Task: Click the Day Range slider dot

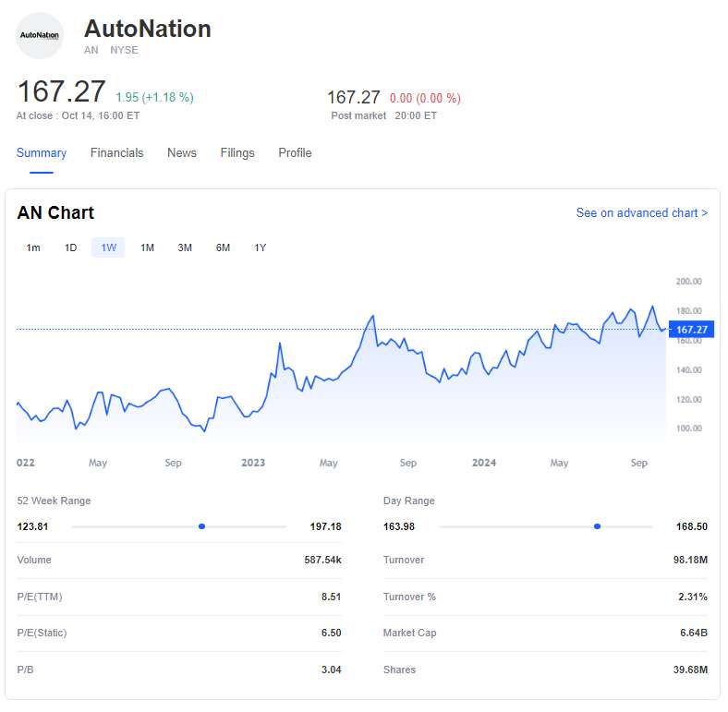Action: pyautogui.click(x=597, y=526)
